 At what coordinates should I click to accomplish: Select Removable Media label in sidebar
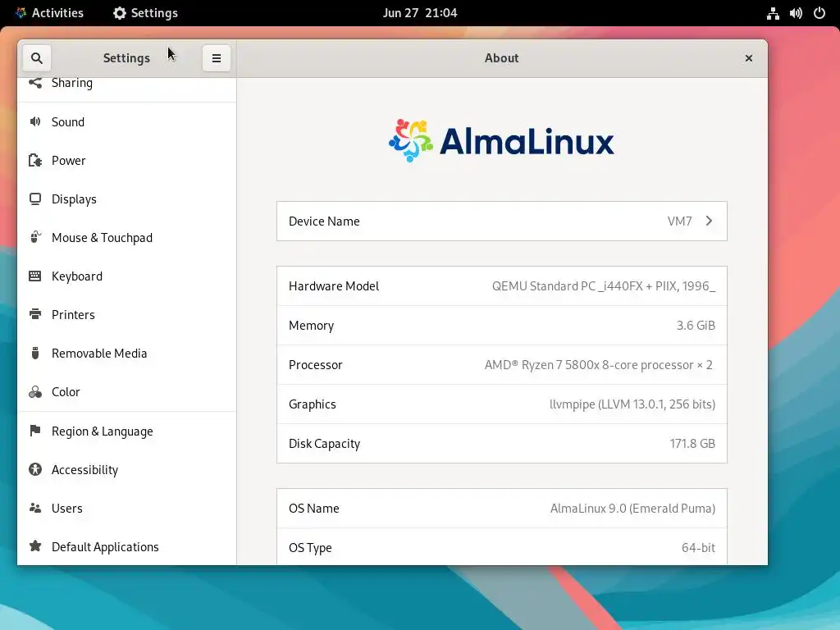pos(99,353)
